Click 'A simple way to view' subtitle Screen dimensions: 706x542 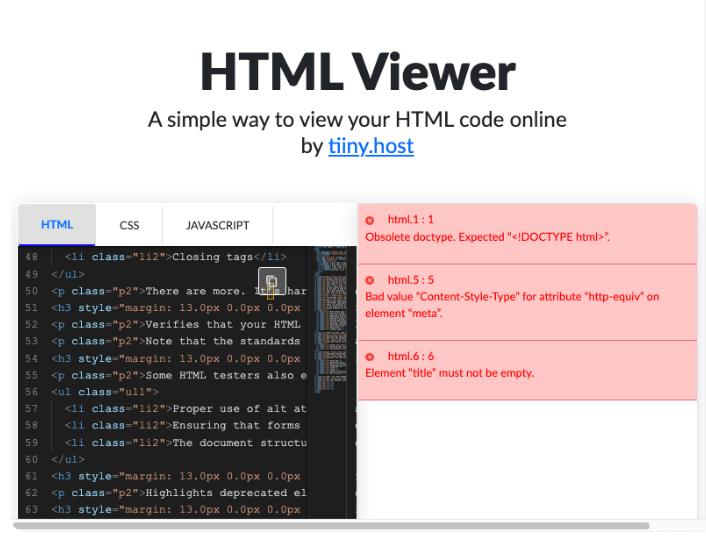pos(357,120)
